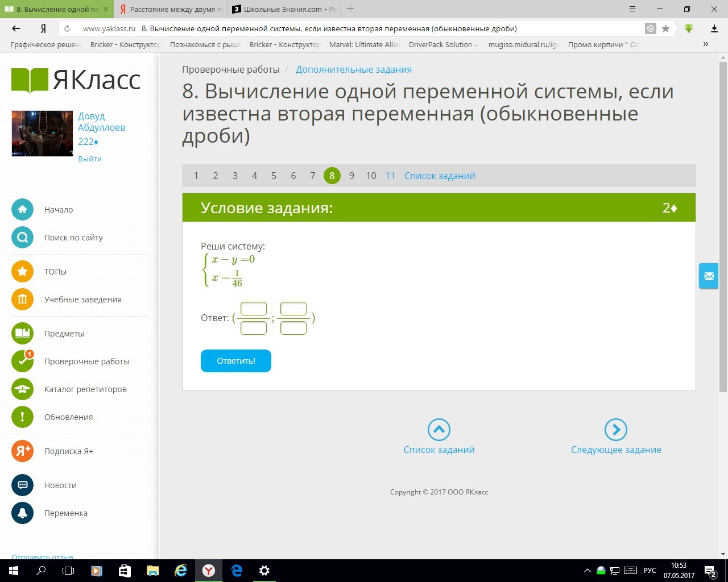Click the Подписка Я+ icon
728x582 pixels.
point(22,451)
